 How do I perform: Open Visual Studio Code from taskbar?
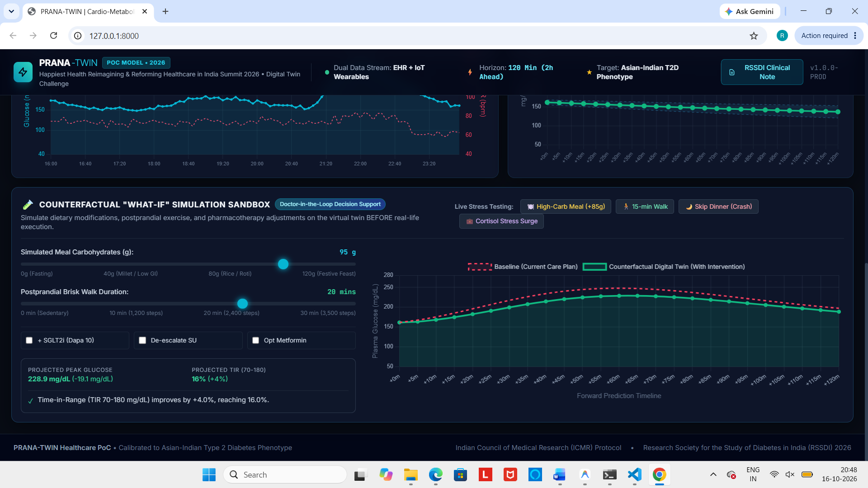tap(634, 474)
